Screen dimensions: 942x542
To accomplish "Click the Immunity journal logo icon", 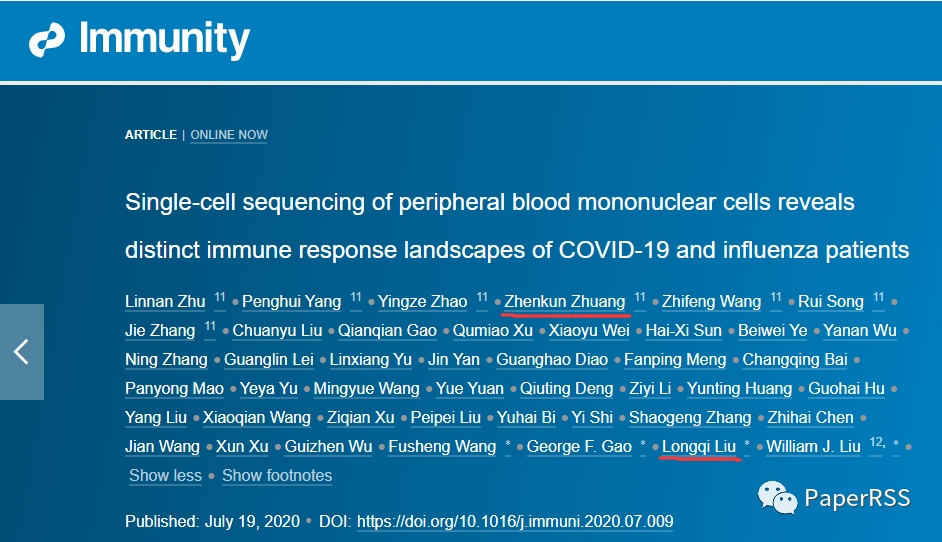I will pyautogui.click(x=47, y=40).
